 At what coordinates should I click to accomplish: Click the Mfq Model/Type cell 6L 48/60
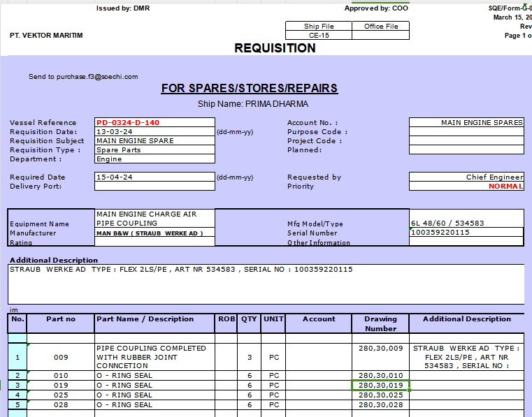tap(466, 224)
